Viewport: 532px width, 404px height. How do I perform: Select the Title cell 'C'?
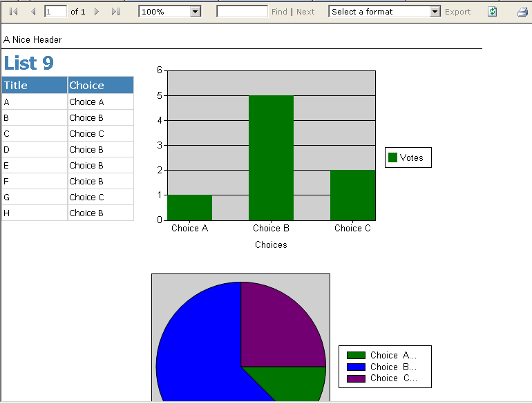coord(35,134)
